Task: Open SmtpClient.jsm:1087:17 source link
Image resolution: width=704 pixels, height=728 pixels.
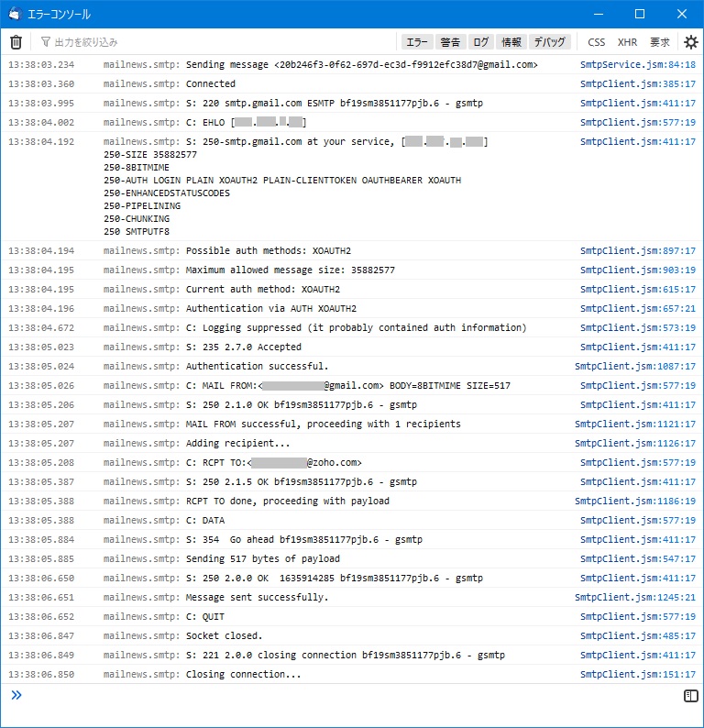Action: (x=634, y=367)
